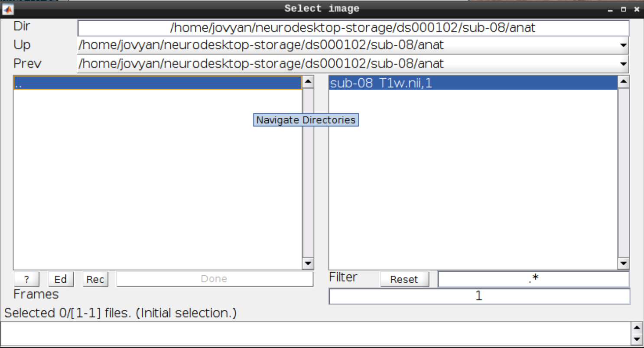
Task: Click up arrow of bottom selection box scrollbar
Action: pyautogui.click(x=636, y=328)
